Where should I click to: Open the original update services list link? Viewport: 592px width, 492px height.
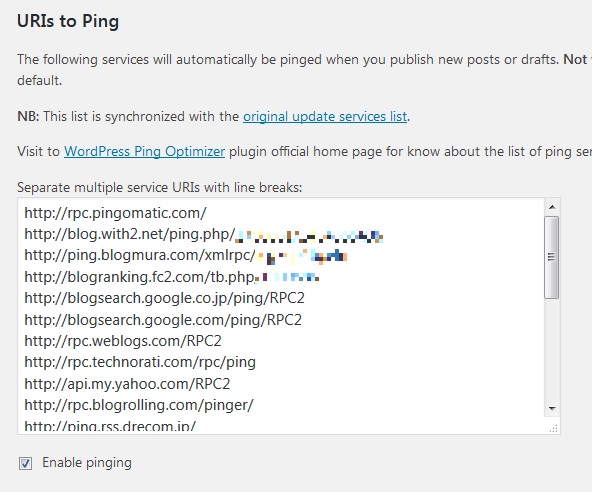point(325,117)
